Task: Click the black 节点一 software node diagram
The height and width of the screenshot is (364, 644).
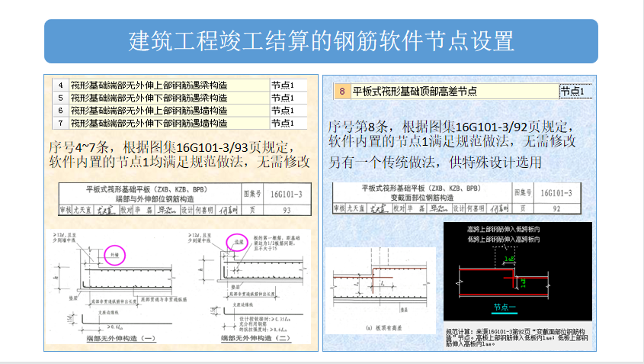Action: click(x=517, y=272)
